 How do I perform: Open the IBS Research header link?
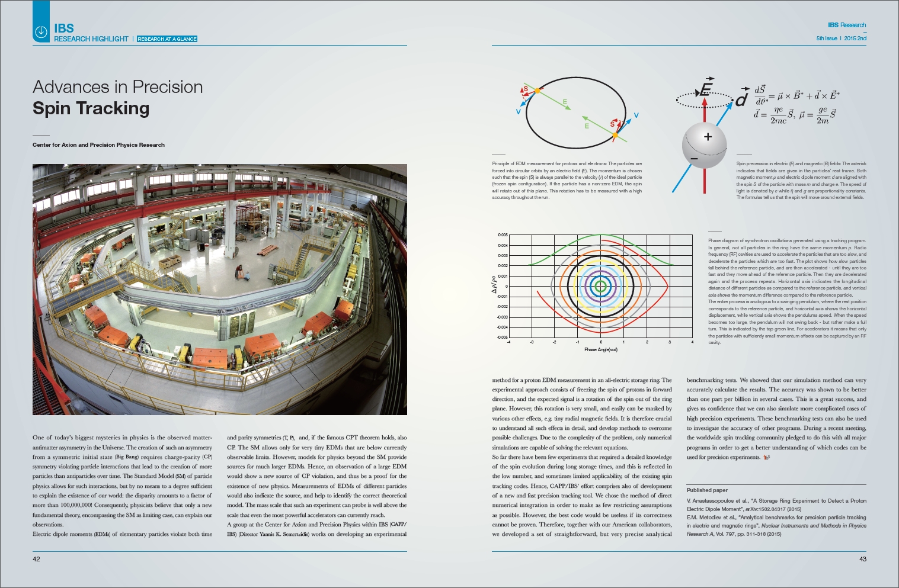tap(846, 25)
